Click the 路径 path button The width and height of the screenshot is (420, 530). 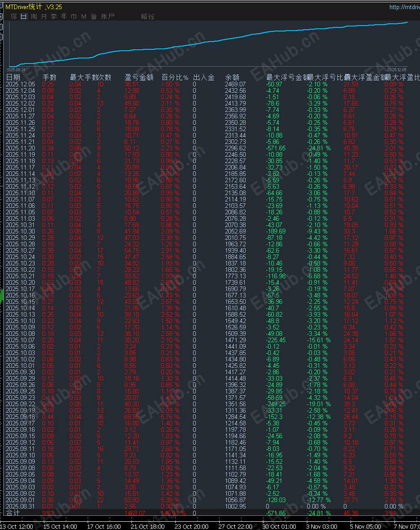[x=148, y=16]
